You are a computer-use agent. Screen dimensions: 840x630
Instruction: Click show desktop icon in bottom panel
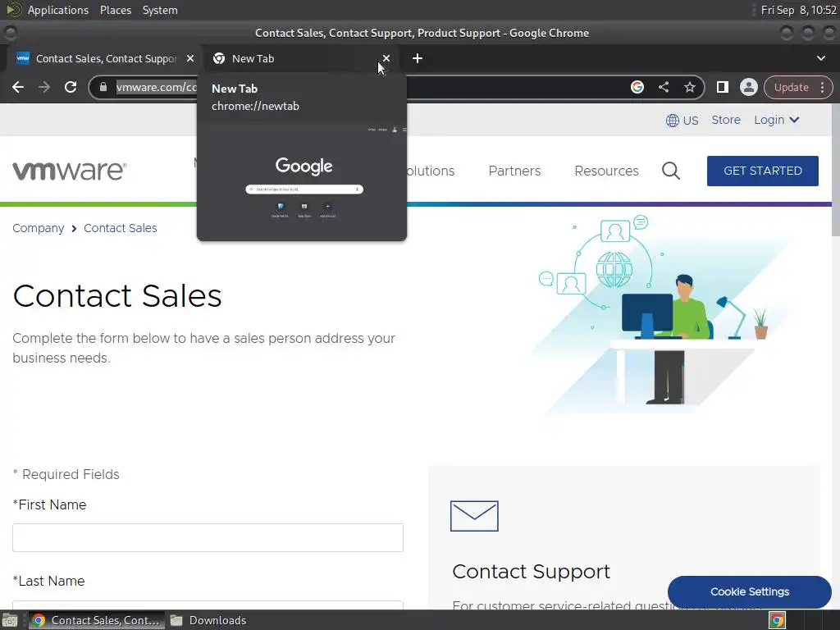10,620
